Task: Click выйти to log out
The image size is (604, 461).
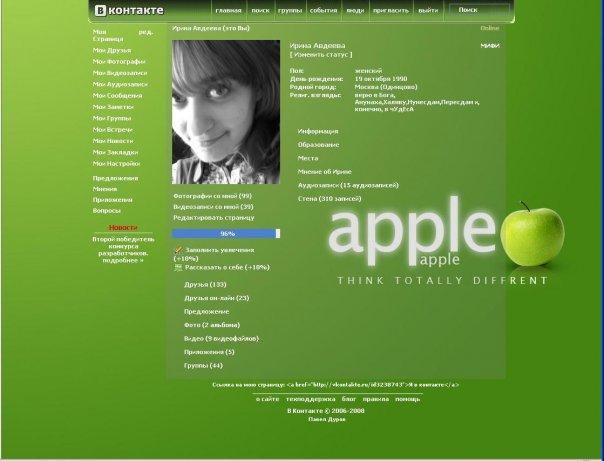Action: [x=428, y=10]
